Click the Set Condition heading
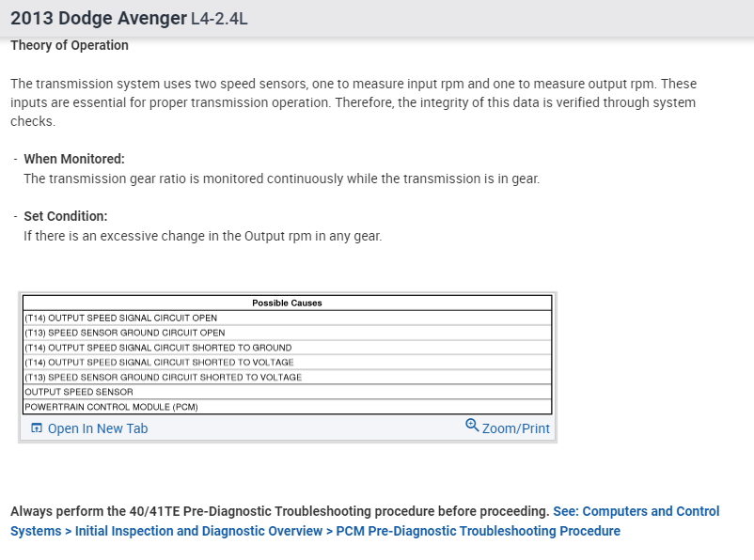754x560 pixels. 66,216
